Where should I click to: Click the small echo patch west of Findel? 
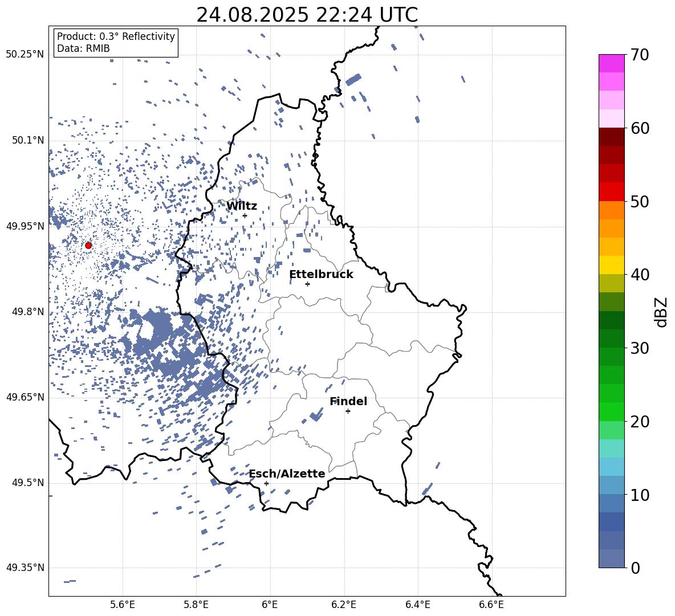coord(316,415)
